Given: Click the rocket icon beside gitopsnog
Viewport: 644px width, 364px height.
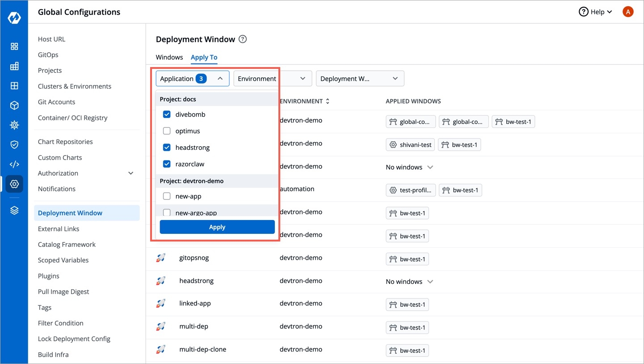Looking at the screenshot, I should click(x=161, y=258).
